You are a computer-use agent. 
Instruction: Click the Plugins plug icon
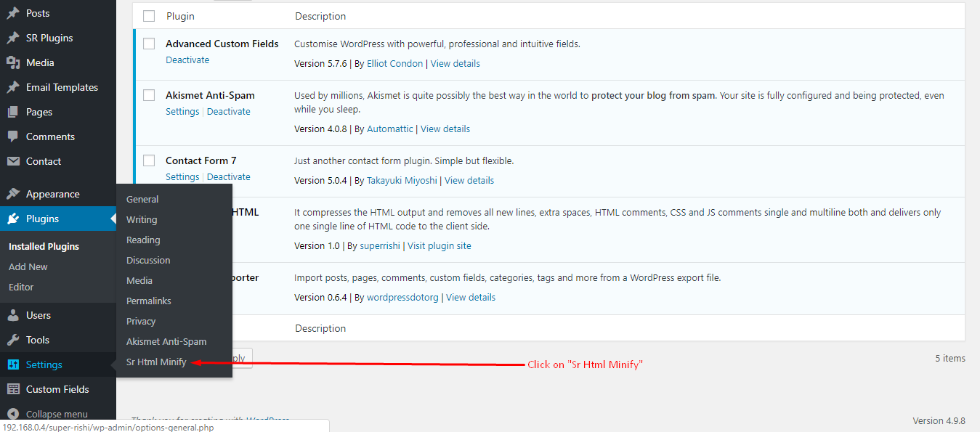pos(13,219)
